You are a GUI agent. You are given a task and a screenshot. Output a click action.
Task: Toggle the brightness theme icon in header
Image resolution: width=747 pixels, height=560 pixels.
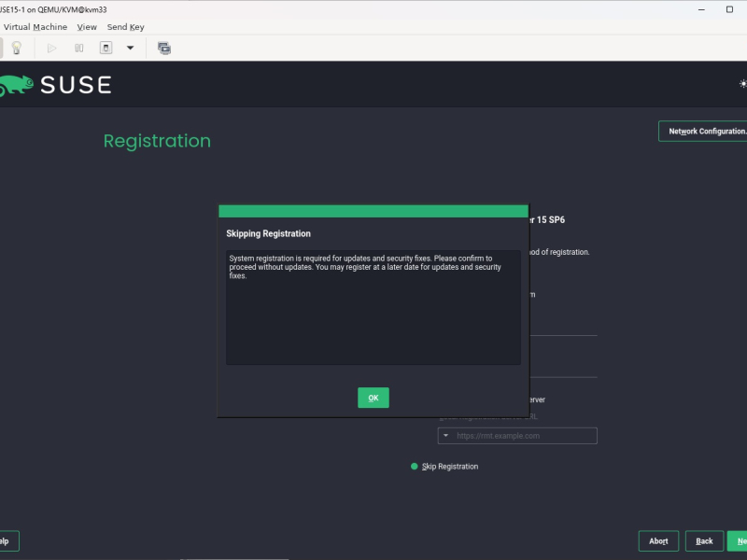coord(742,84)
